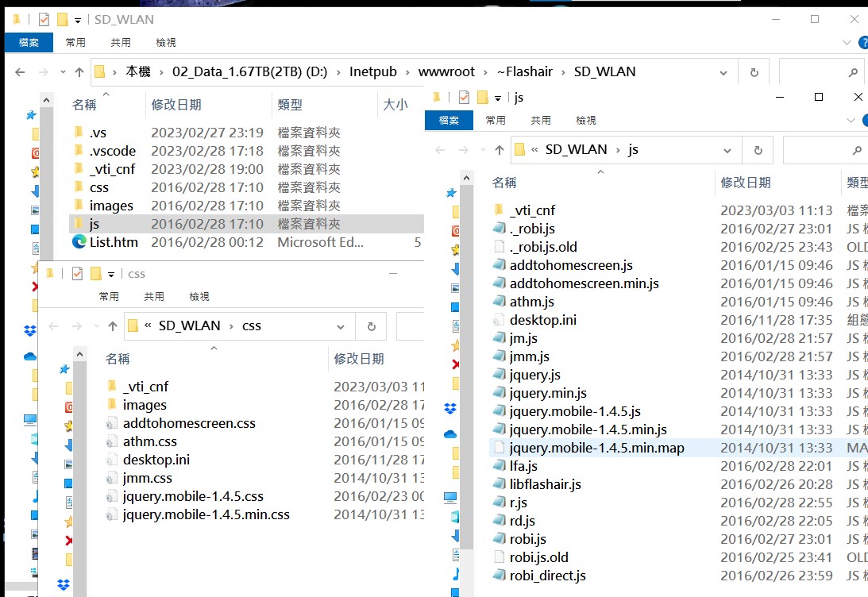Open the 檔案 menu in js window
This screenshot has height=597, width=868.
click(449, 120)
